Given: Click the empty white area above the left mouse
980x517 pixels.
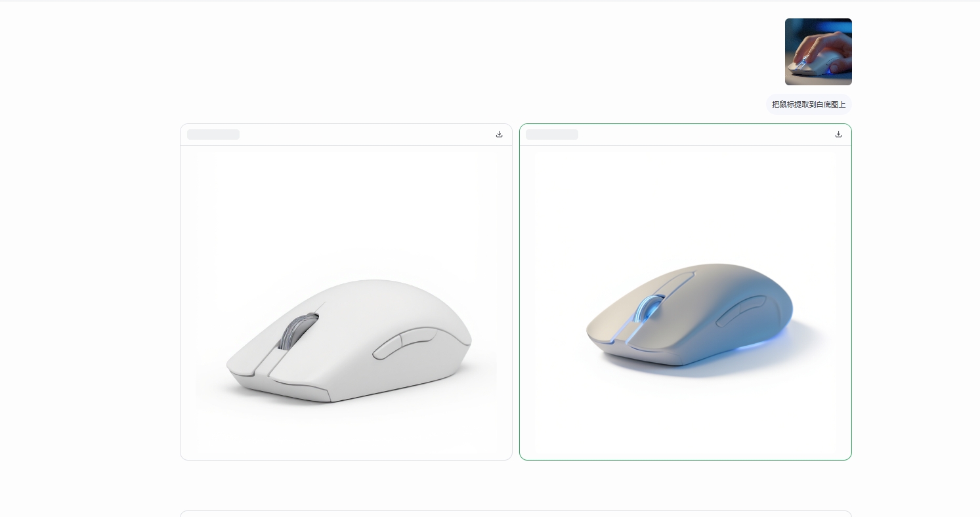Looking at the screenshot, I should [x=346, y=210].
